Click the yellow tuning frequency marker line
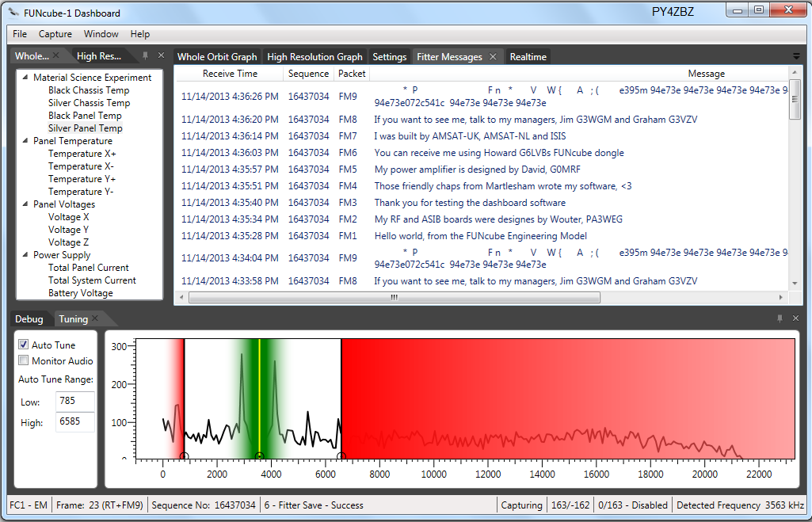 (x=260, y=397)
